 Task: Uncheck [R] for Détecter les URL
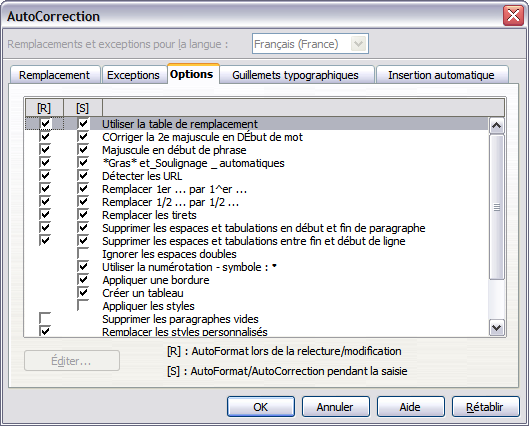45,175
